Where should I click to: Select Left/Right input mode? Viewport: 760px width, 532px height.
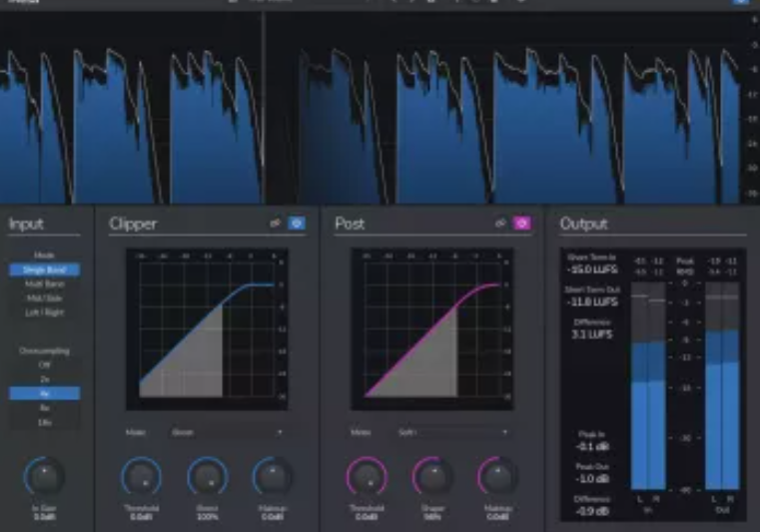click(x=44, y=312)
